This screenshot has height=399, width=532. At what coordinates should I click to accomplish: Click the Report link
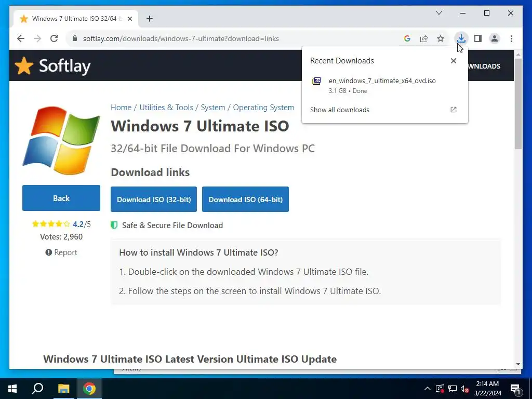[61, 252]
